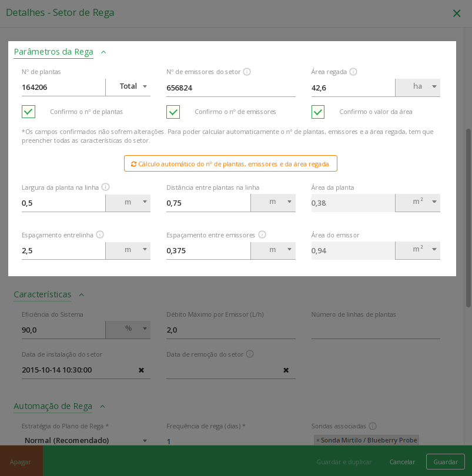Open unit dropdown for Distância entre plantas na linha
Image resolution: width=472 pixels, height=476 pixels.
point(273,203)
